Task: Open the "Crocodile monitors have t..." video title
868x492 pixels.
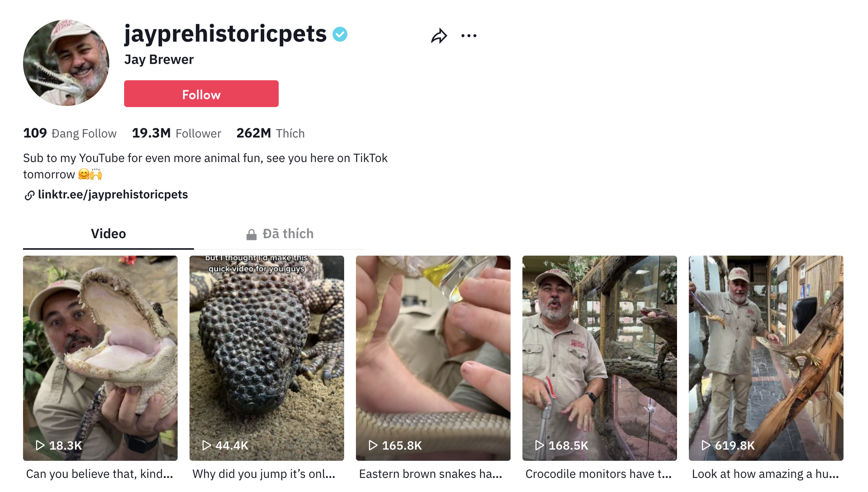Action: coord(598,474)
